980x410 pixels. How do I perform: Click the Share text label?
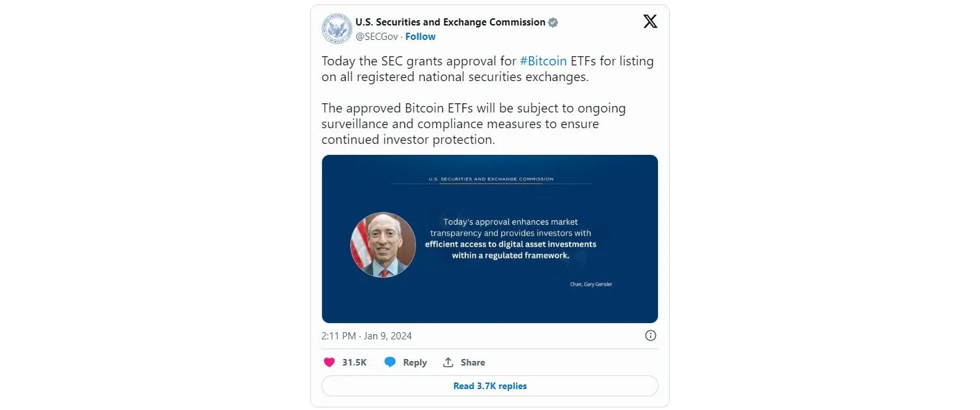(x=472, y=362)
